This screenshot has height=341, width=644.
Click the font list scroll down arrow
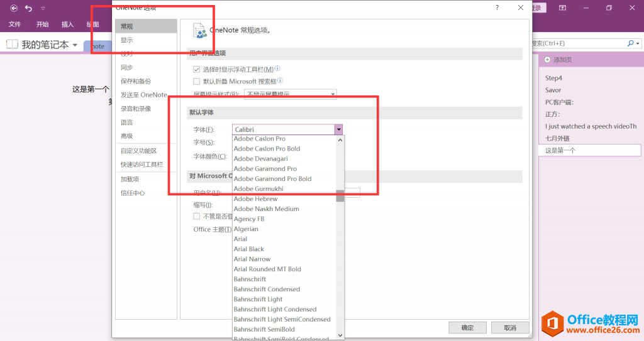tap(340, 335)
